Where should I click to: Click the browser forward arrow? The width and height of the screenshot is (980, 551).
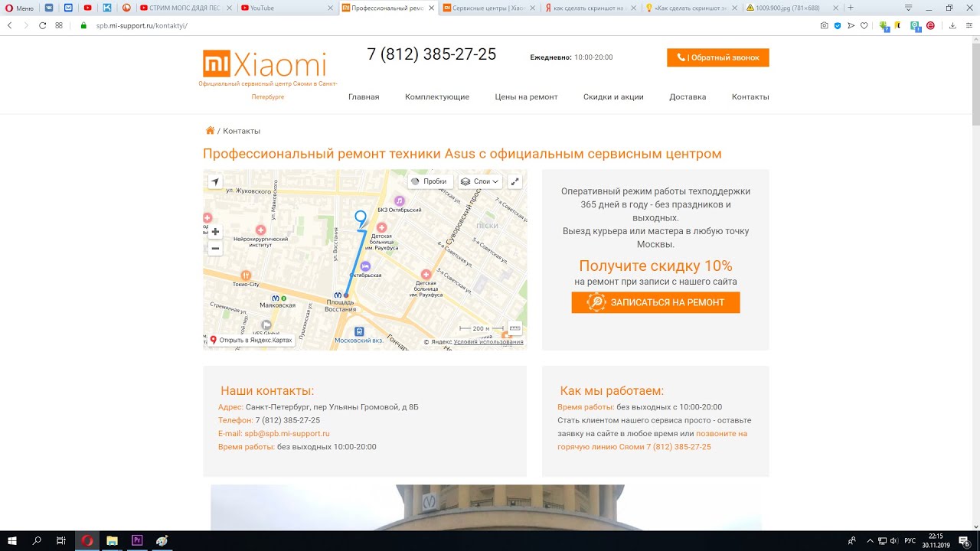[x=26, y=25]
